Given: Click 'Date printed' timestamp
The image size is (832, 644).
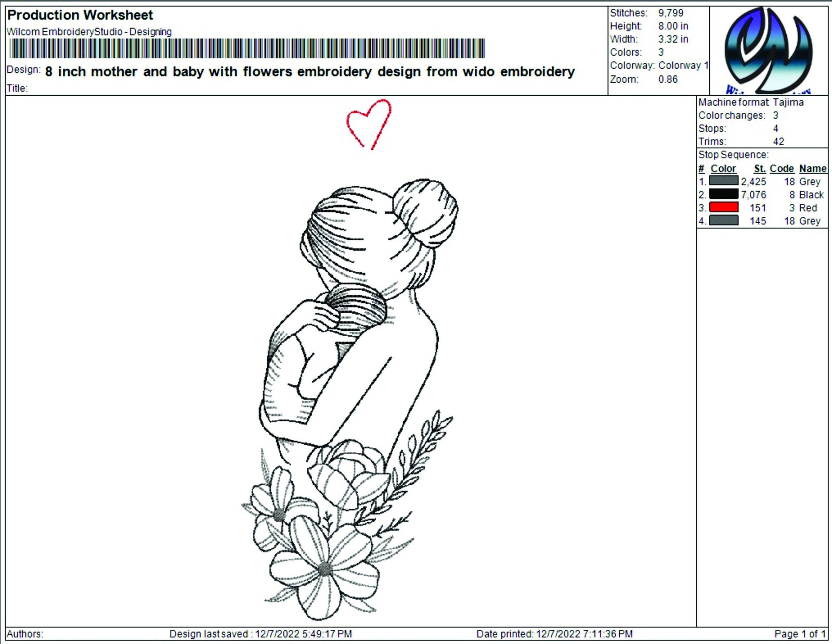Looking at the screenshot, I should [555, 634].
